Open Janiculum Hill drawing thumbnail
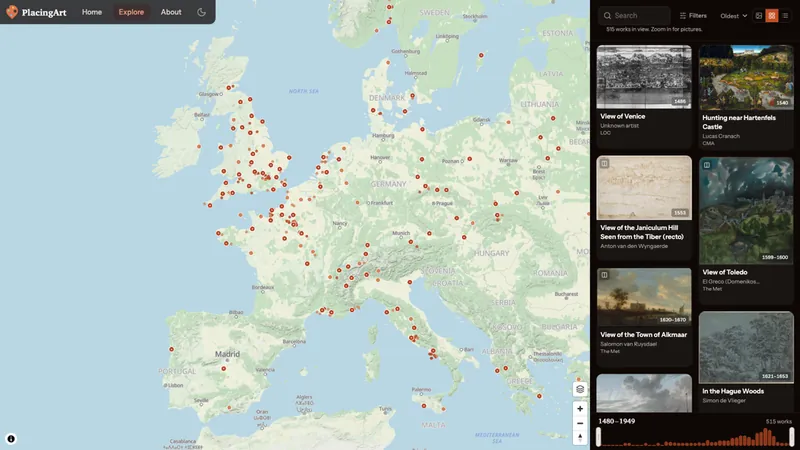Viewport: 800px width, 450px height. pyautogui.click(x=644, y=188)
